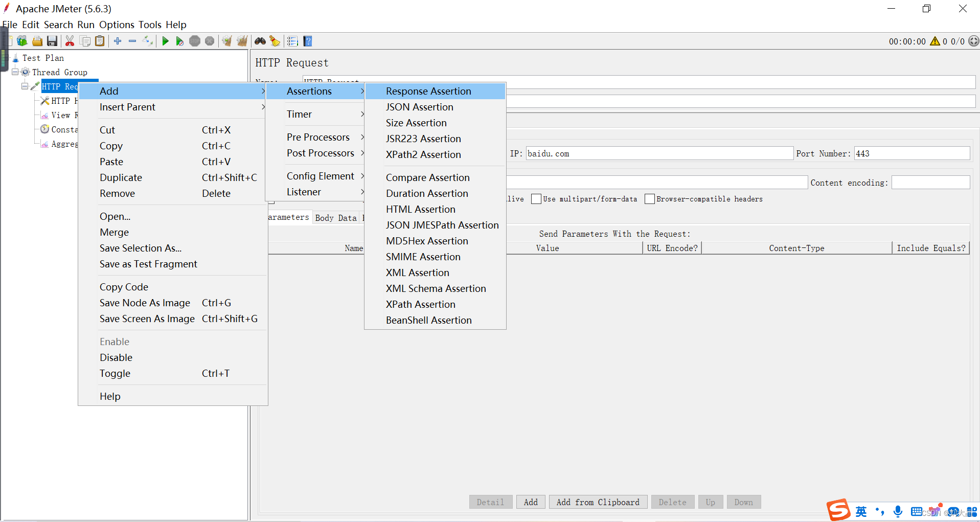Open the Listener submenu
The height and width of the screenshot is (522, 980).
[x=315, y=192]
